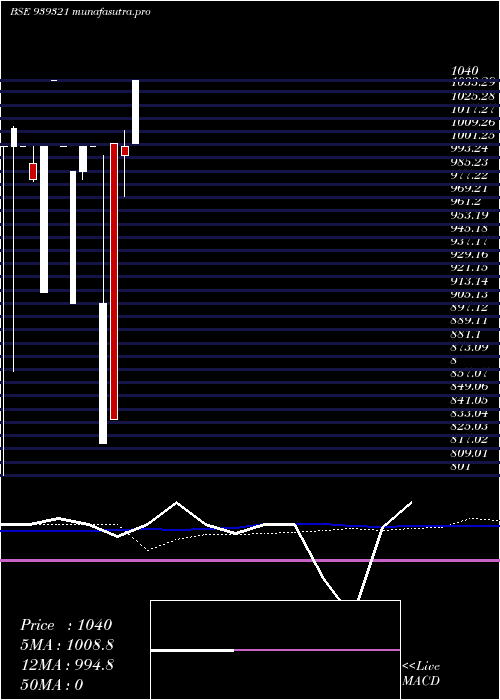Click the pink segment inside the MACD box
The height and width of the screenshot is (700, 500).
[317, 650]
